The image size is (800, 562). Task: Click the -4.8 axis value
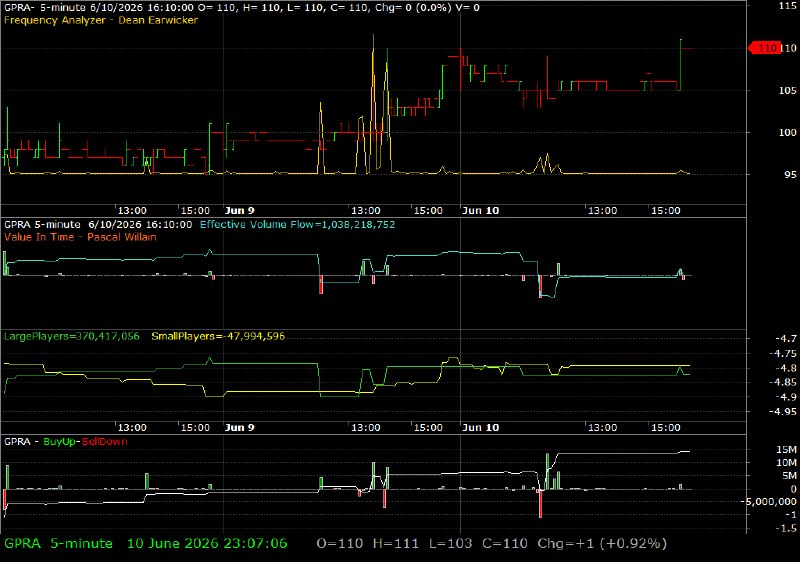[x=786, y=368]
